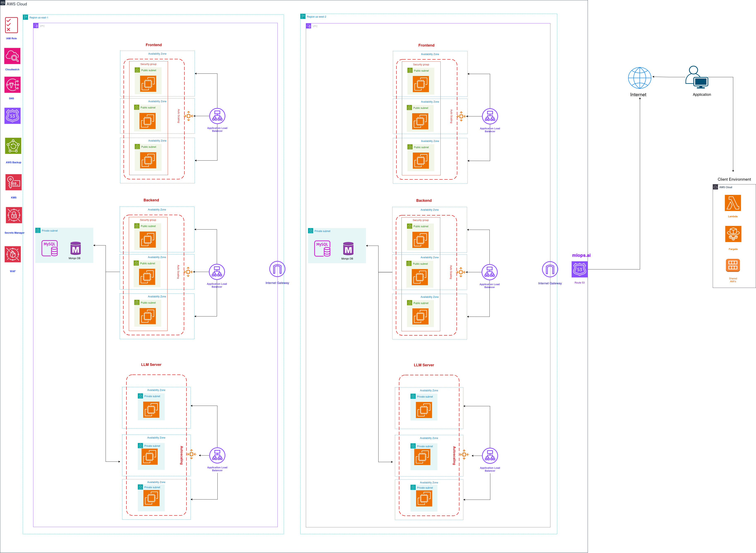Click the Frontend heading in us-east-1
Screen dimensions: 756x553
153,45
